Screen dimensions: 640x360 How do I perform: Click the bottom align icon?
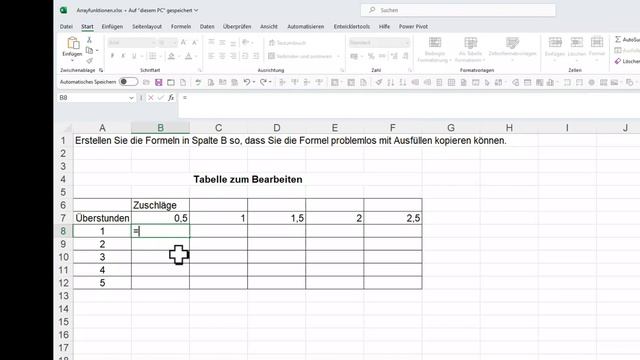pyautogui.click(x=233, y=42)
